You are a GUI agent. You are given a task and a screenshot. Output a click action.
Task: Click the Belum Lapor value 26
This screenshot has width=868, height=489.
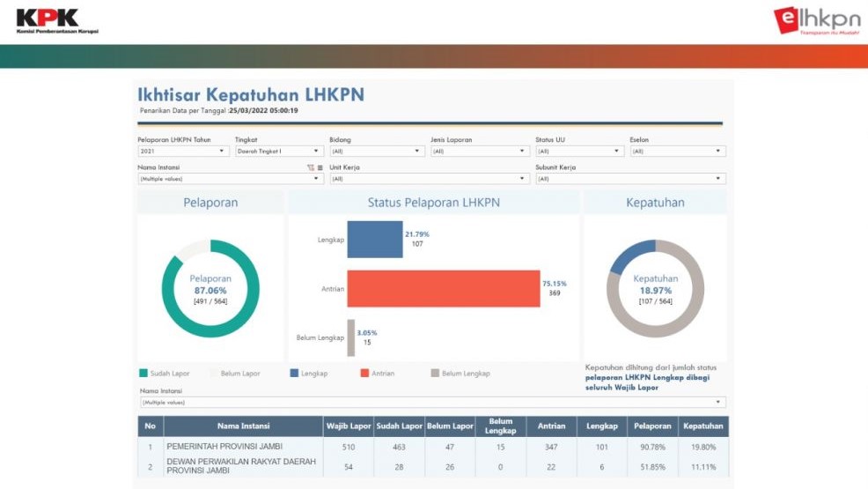(450, 467)
